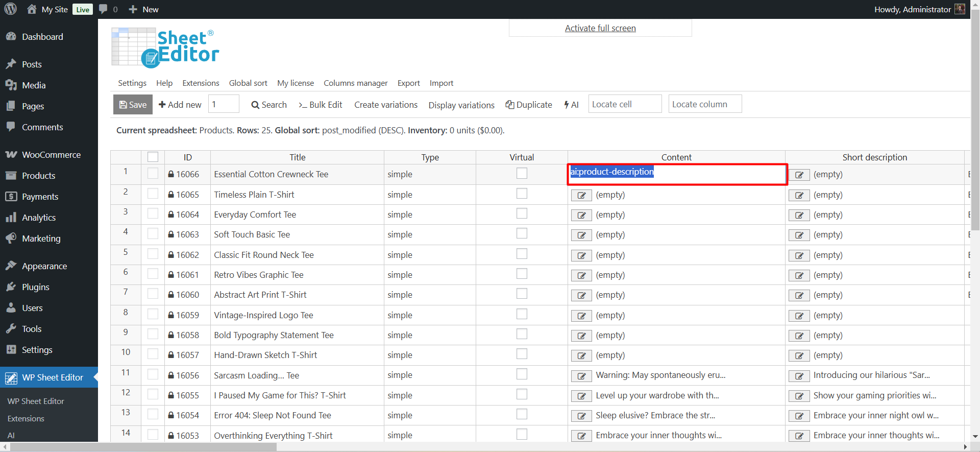Open Bulk Edit
Image resolution: width=980 pixels, height=452 pixels.
coord(321,104)
